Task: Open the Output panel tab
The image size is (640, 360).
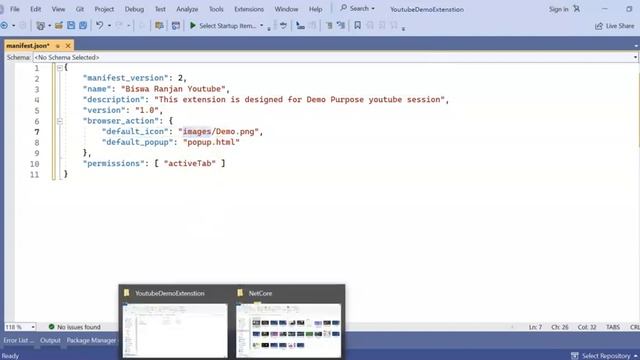Action: pyautogui.click(x=50, y=340)
